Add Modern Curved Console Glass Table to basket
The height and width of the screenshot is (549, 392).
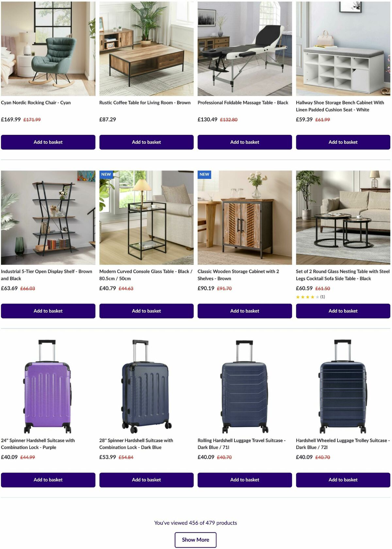coord(146,311)
